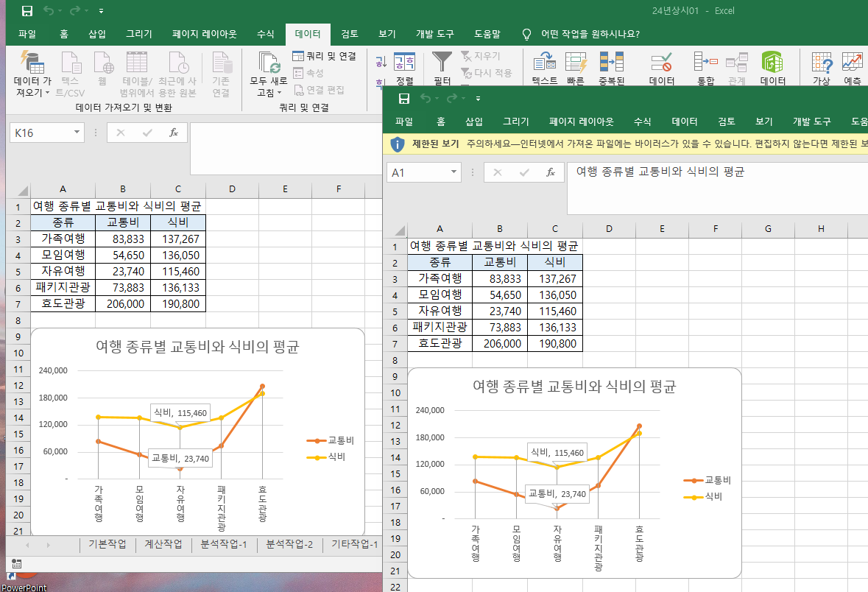Click the 모두 새로 고침 (Refresh All) icon
868x592 pixels.
[x=269, y=63]
